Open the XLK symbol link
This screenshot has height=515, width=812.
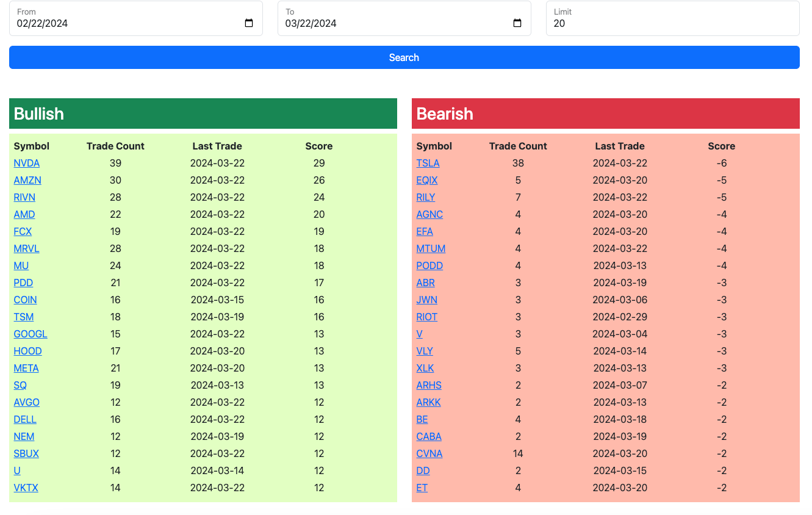425,368
